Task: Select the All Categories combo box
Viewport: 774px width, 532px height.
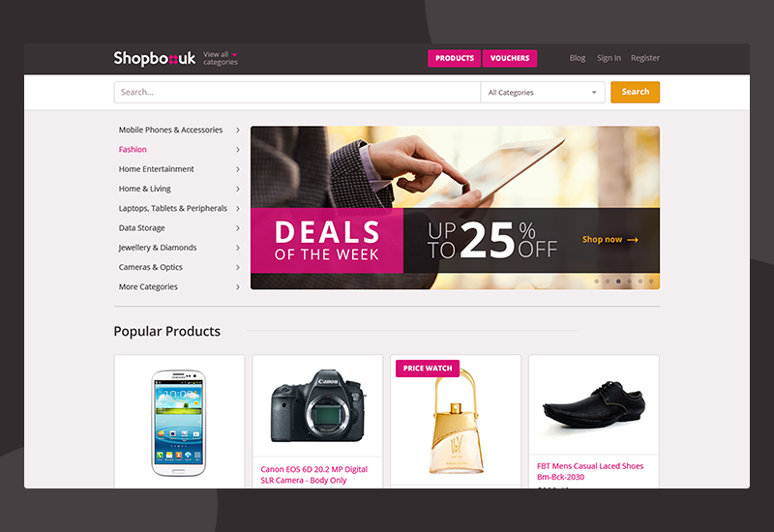Action: point(543,92)
